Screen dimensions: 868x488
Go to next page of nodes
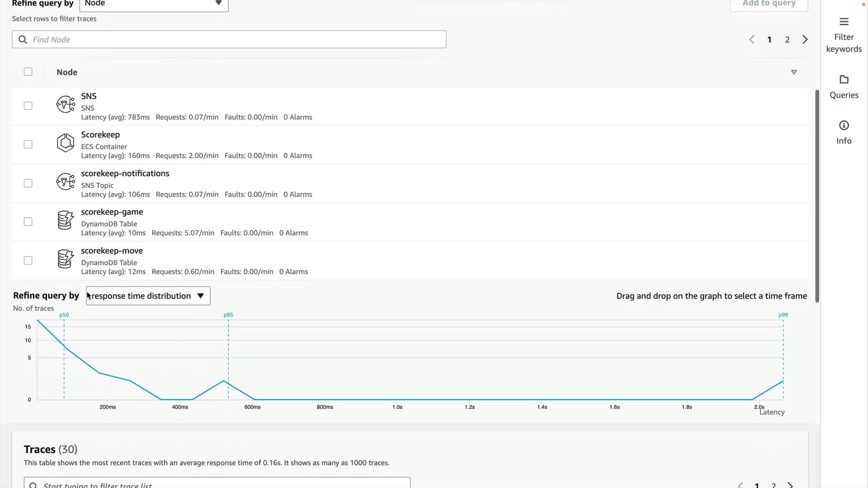(x=805, y=40)
